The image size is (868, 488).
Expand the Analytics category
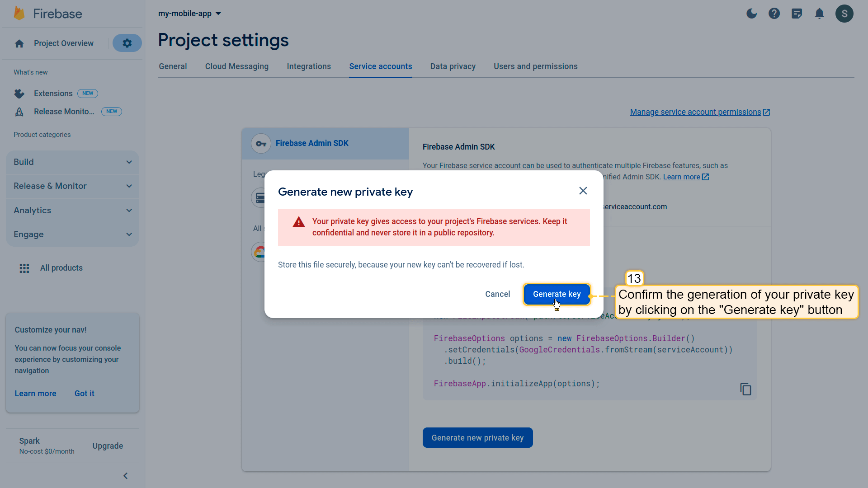72,210
